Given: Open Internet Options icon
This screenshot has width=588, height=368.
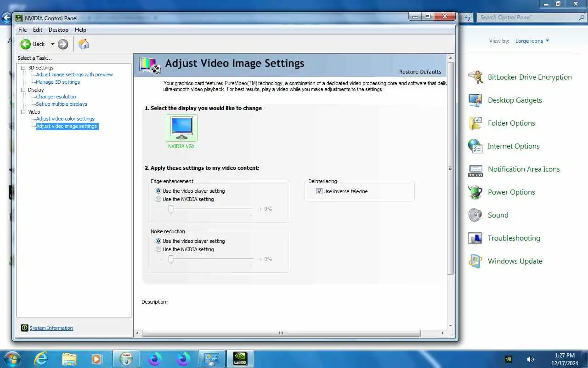Looking at the screenshot, I should 475,146.
